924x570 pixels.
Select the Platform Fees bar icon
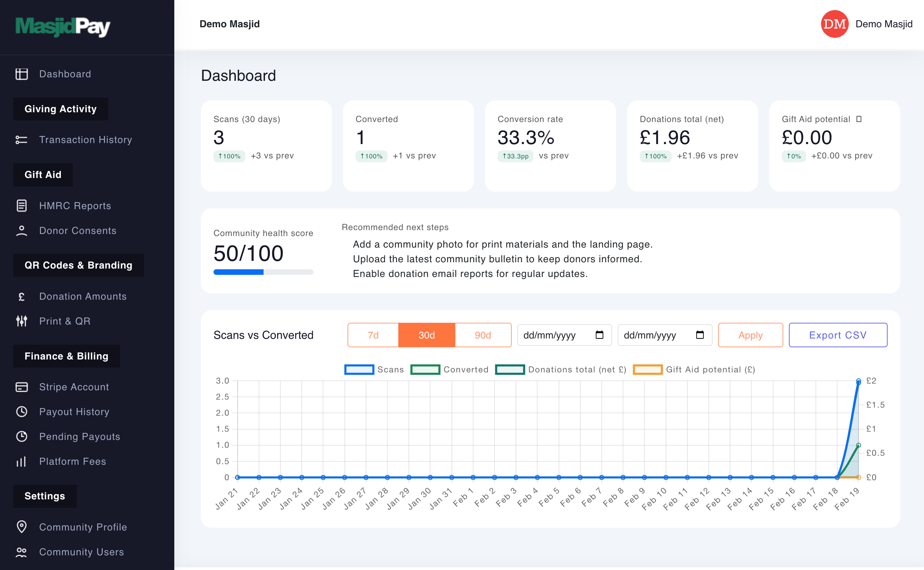(21, 461)
